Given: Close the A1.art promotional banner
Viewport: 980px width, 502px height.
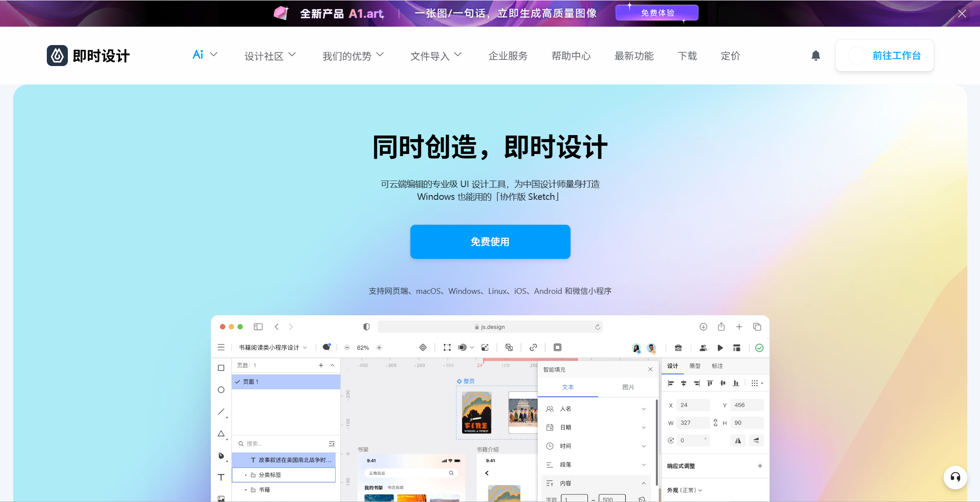Looking at the screenshot, I should coord(962,14).
